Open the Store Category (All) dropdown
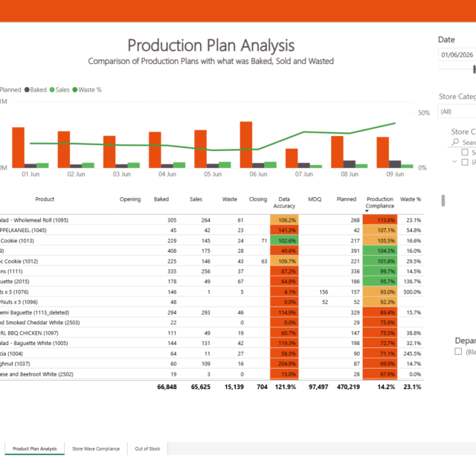Image resolution: width=476 pixels, height=476 pixels. point(457,112)
